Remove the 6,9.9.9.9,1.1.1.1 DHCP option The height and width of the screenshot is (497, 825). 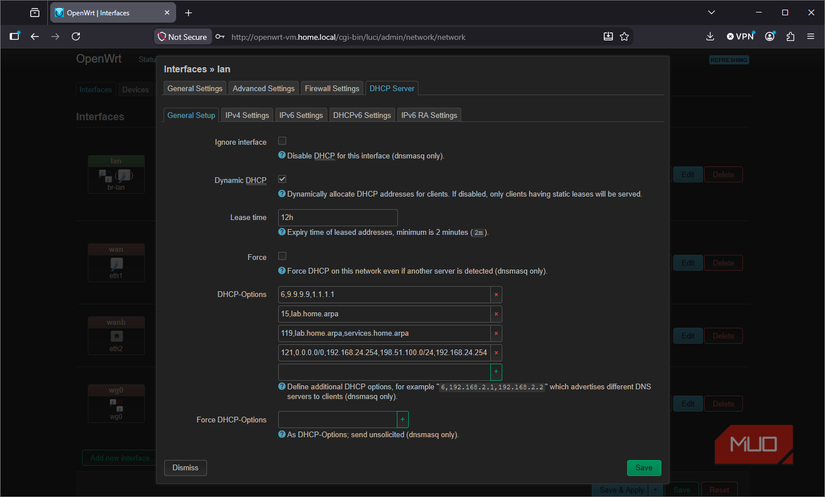[496, 295]
